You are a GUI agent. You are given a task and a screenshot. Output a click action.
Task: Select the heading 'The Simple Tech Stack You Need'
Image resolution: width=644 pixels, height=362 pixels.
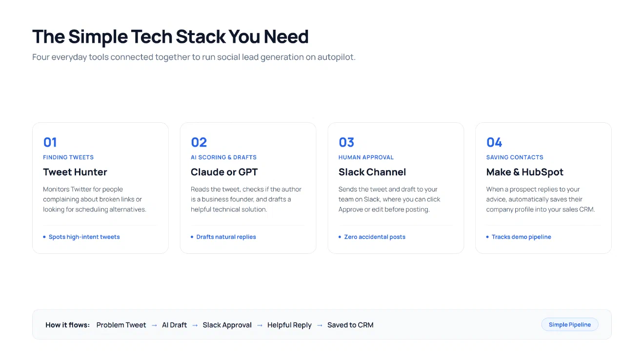(x=170, y=37)
